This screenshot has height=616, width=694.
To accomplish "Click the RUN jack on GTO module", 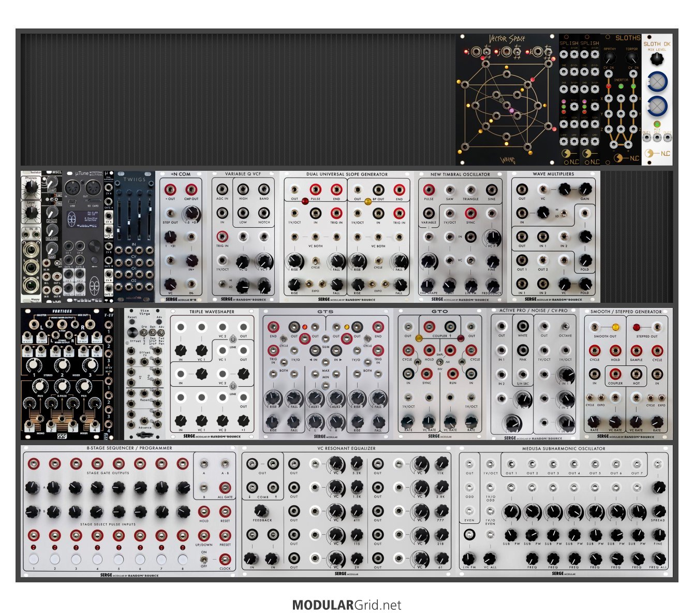I will (452, 373).
